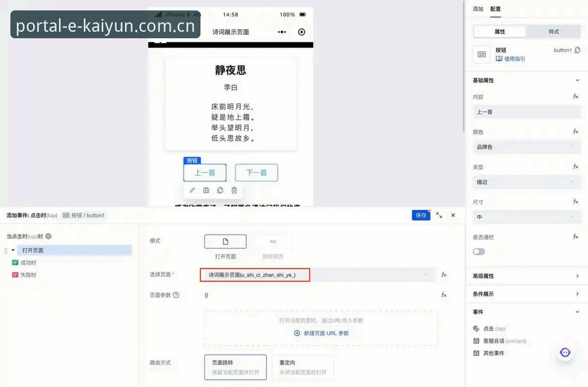Screen dimensions: 588x387
Task: Open the phone preview three-dot menu
Action: (x=282, y=32)
